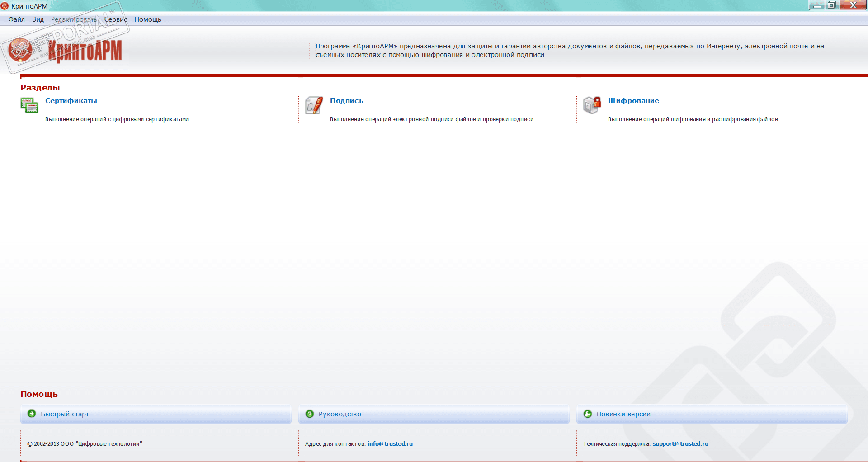
Task: Launch the Быстрый старт help button
Action: (156, 414)
